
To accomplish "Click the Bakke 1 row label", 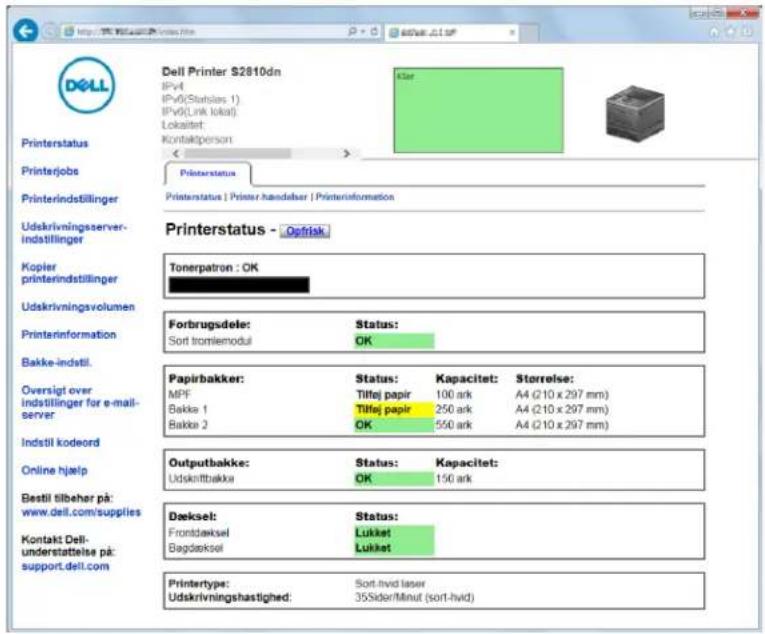I will tap(188, 409).
